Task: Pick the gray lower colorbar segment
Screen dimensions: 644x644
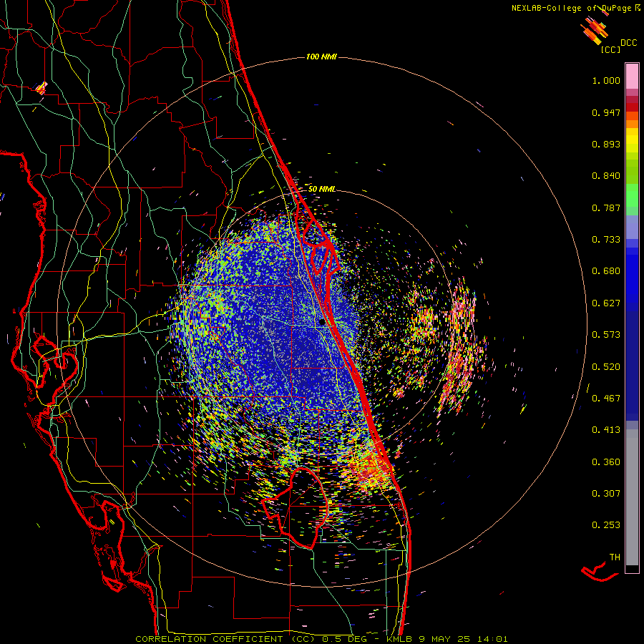Action: pyautogui.click(x=632, y=497)
